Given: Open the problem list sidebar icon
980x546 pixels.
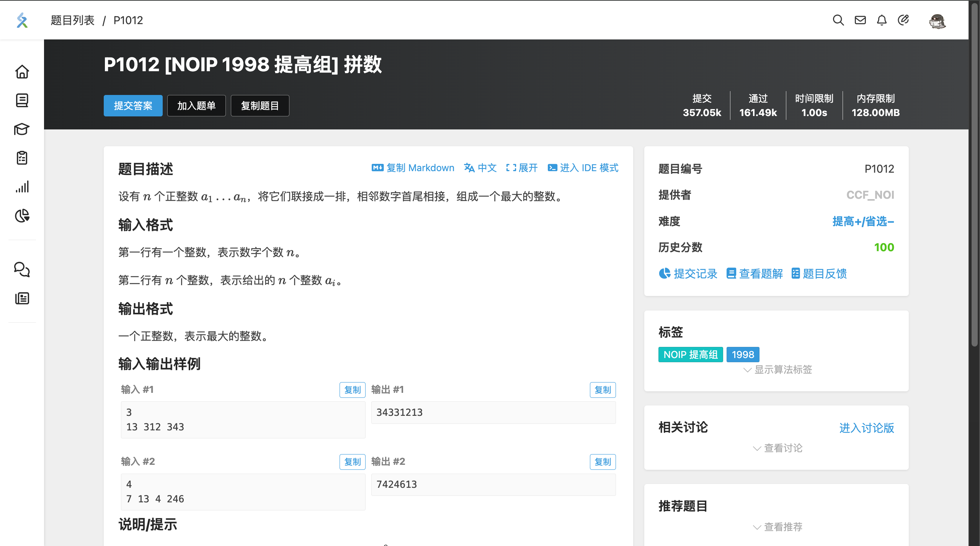Looking at the screenshot, I should [x=22, y=100].
